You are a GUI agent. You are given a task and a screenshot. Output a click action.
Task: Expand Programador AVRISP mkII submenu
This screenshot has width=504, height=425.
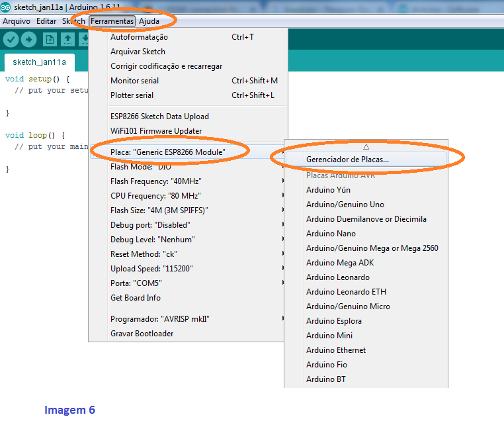click(188, 319)
